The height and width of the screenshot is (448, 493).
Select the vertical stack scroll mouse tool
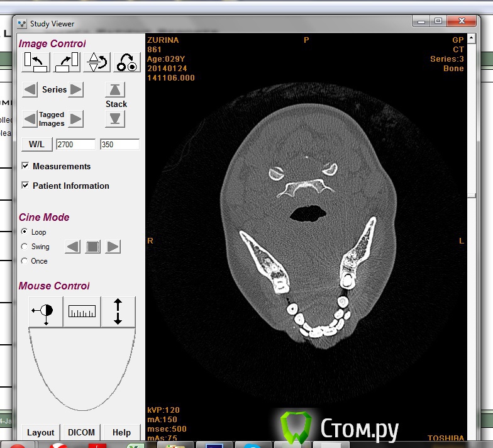tap(118, 312)
